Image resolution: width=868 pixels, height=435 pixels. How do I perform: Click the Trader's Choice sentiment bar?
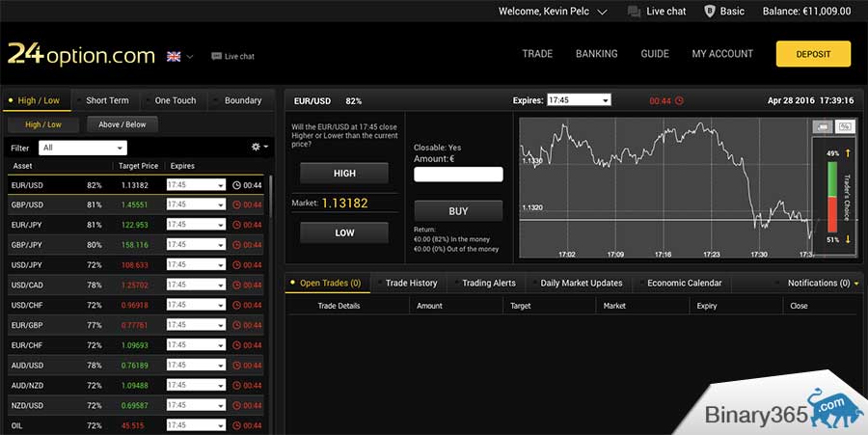tap(833, 196)
